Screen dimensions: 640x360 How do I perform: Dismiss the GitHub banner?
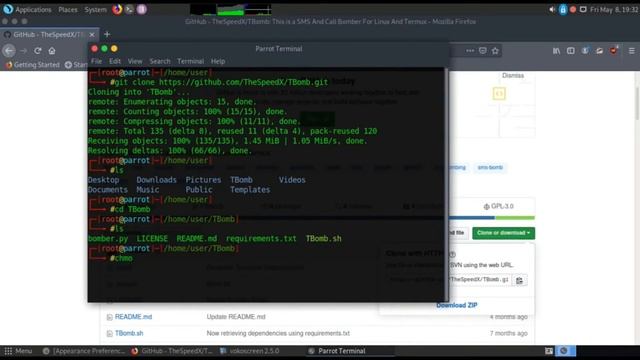(x=513, y=76)
